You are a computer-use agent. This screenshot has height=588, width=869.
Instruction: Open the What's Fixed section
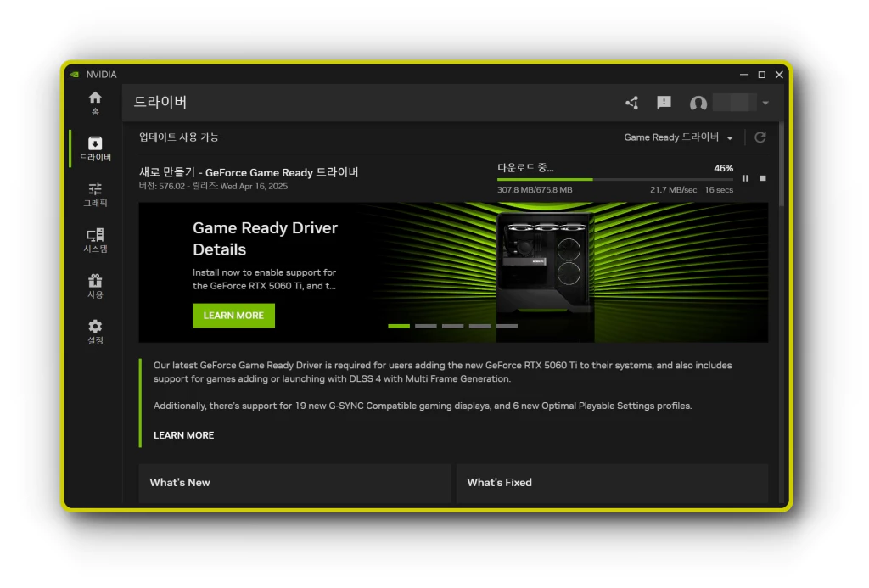pos(612,484)
